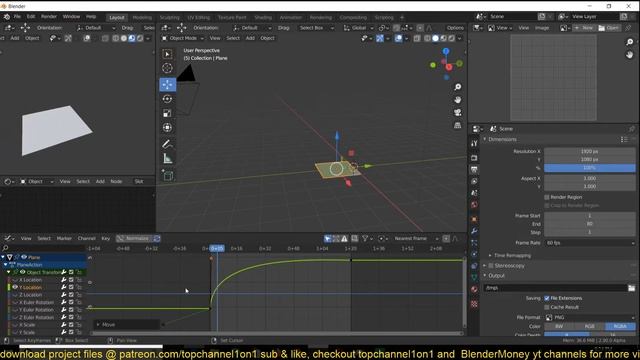This screenshot has height=360, width=640.
Task: Open the Material properties tab
Action: tap(474, 289)
